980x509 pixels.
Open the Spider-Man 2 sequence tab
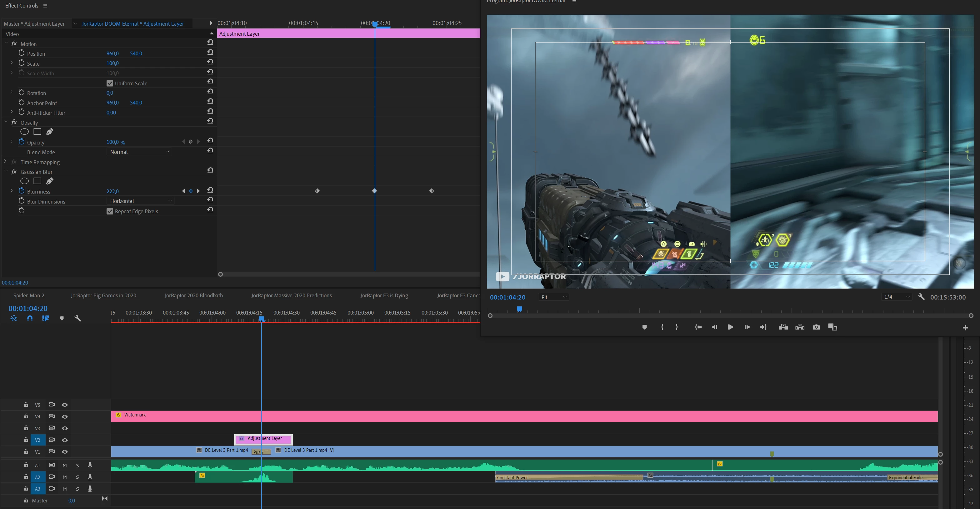29,295
